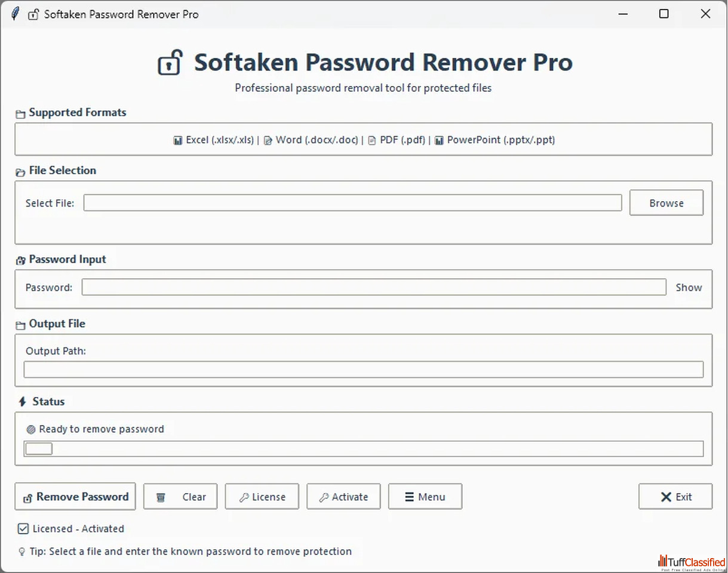Click the lightbulb tip icon
The height and width of the screenshot is (573, 728).
pos(22,552)
